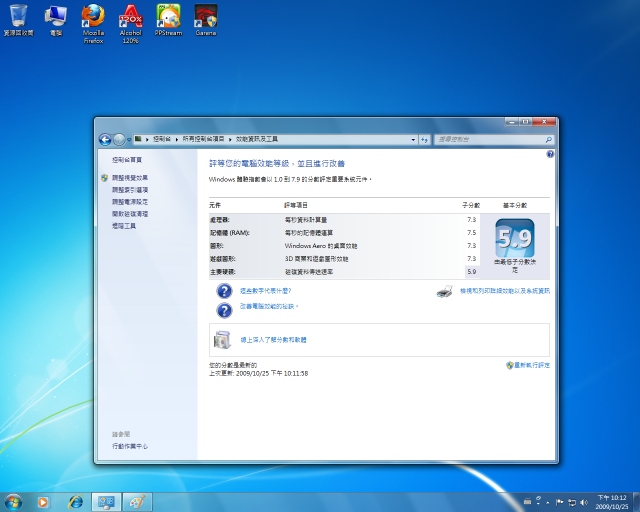Launch the PPStream desktop shortcut
The width and height of the screenshot is (640, 512).
168,20
